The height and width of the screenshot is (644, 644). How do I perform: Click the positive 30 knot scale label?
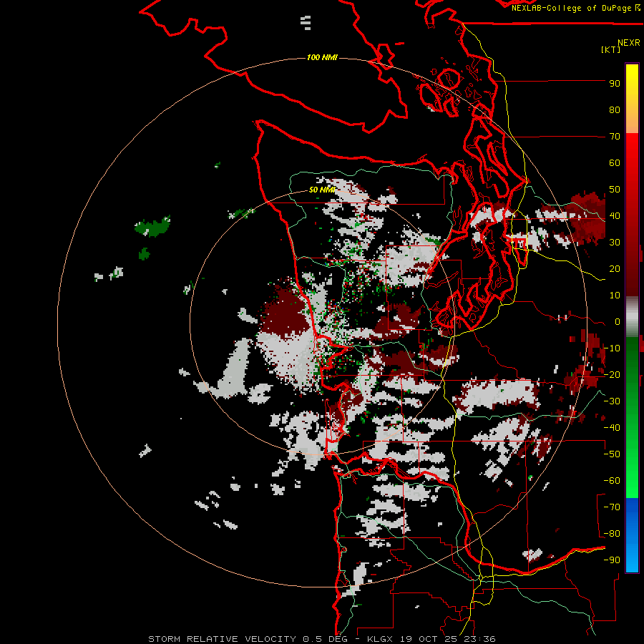click(615, 243)
